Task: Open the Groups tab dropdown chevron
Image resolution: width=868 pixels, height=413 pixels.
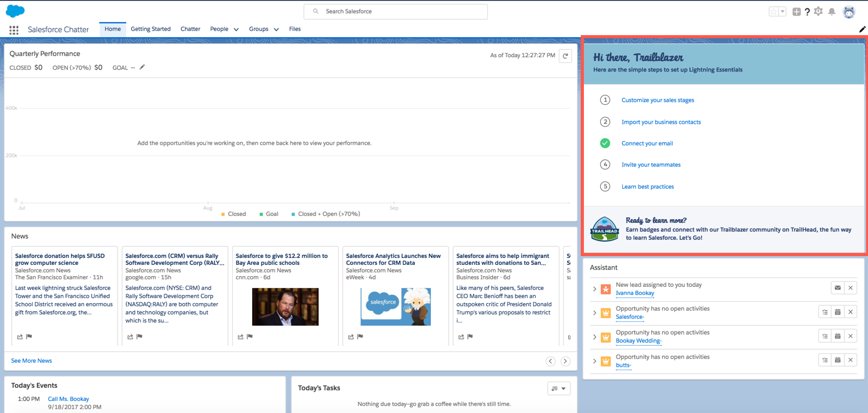Action: [x=276, y=29]
